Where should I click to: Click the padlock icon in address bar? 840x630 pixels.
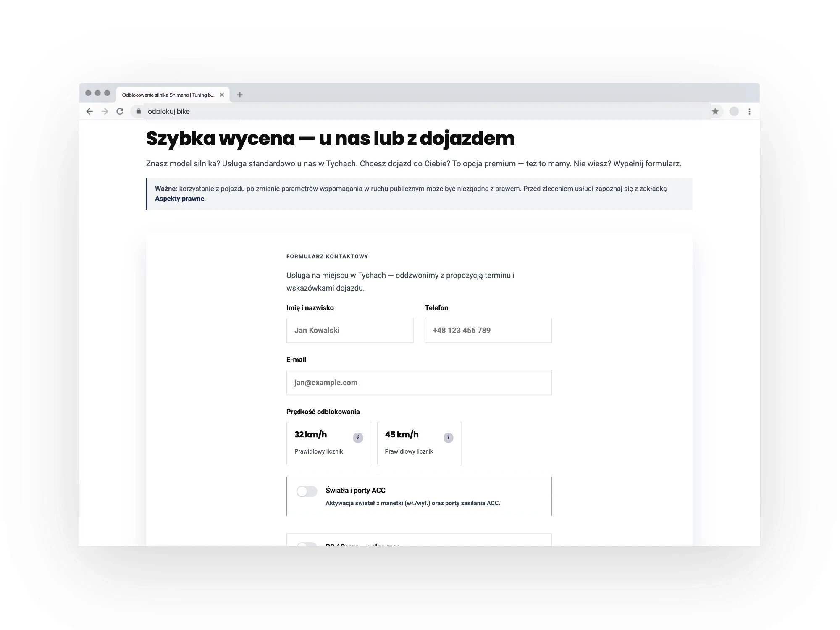click(x=139, y=111)
